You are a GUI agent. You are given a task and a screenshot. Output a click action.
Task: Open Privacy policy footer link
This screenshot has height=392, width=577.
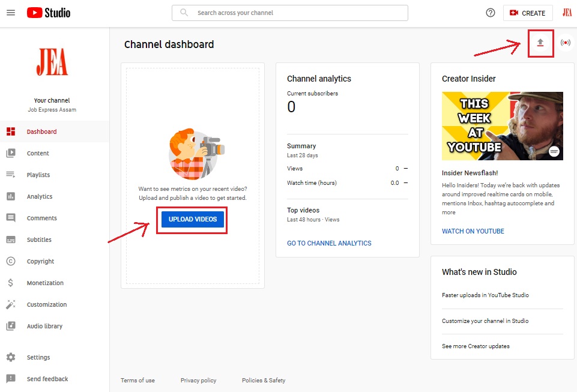tap(198, 380)
